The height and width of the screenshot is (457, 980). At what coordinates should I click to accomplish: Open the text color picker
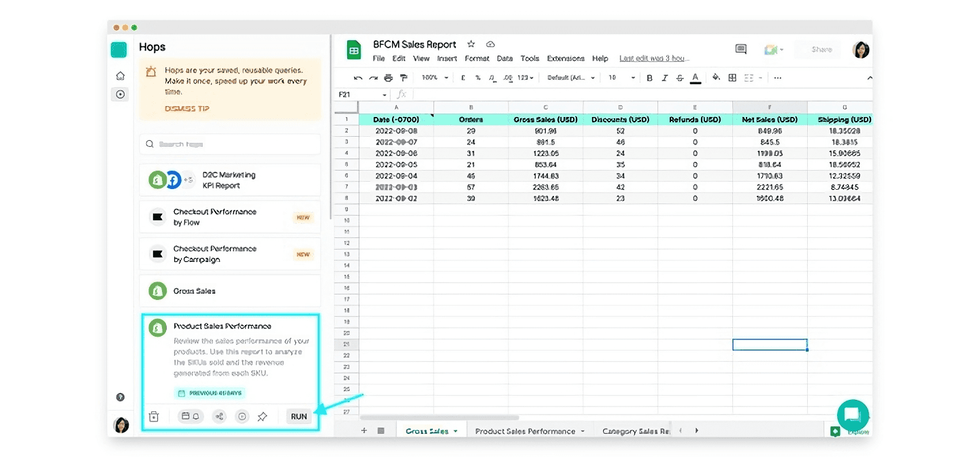coord(696,78)
